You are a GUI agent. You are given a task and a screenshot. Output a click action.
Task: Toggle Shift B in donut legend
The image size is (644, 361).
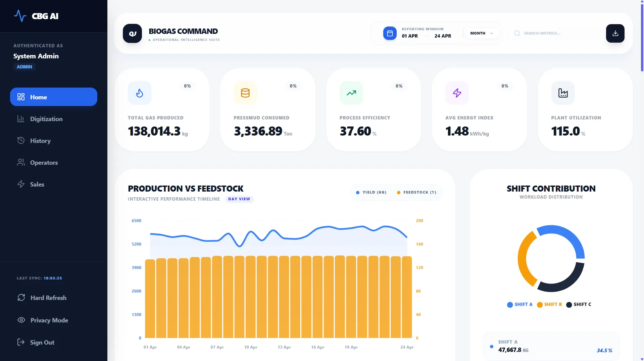[549, 304]
